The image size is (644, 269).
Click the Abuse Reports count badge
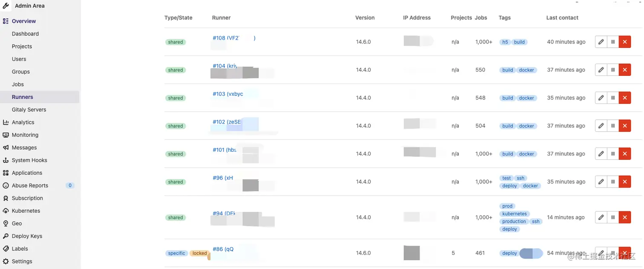click(x=70, y=185)
